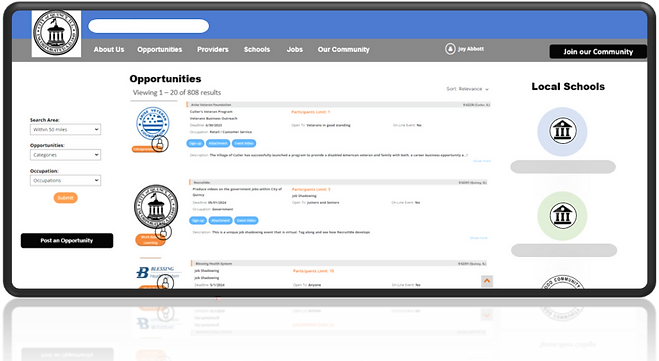The height and width of the screenshot is (361, 659).
Task: Open the Joy Abbott user profile icon
Action: pos(450,49)
